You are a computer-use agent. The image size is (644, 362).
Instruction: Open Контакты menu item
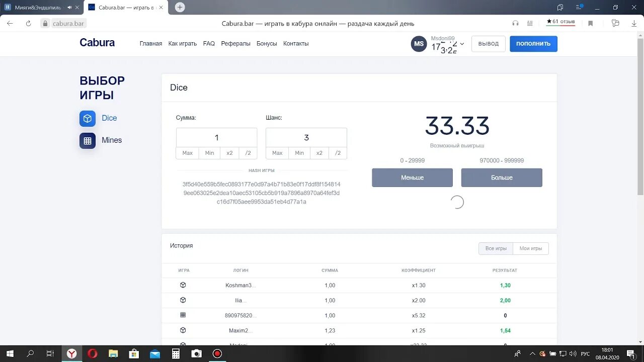[296, 44]
